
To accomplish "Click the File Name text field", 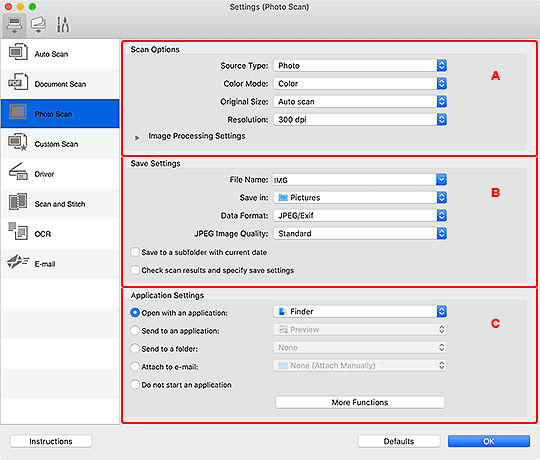I will click(354, 180).
